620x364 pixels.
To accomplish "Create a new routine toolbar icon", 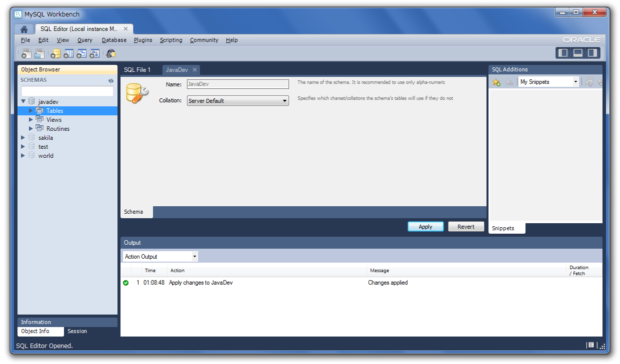I will tap(94, 53).
